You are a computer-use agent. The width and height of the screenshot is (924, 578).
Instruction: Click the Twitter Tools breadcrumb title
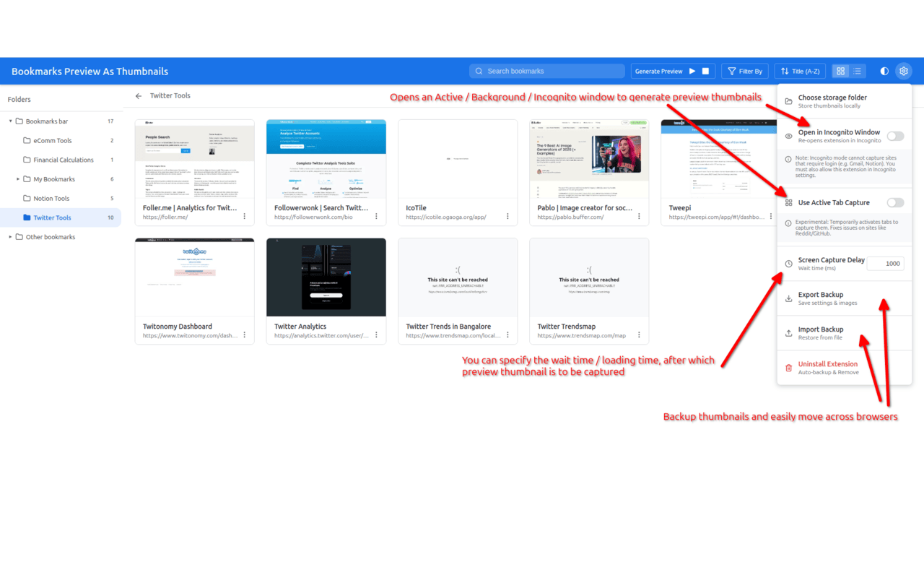[170, 95]
